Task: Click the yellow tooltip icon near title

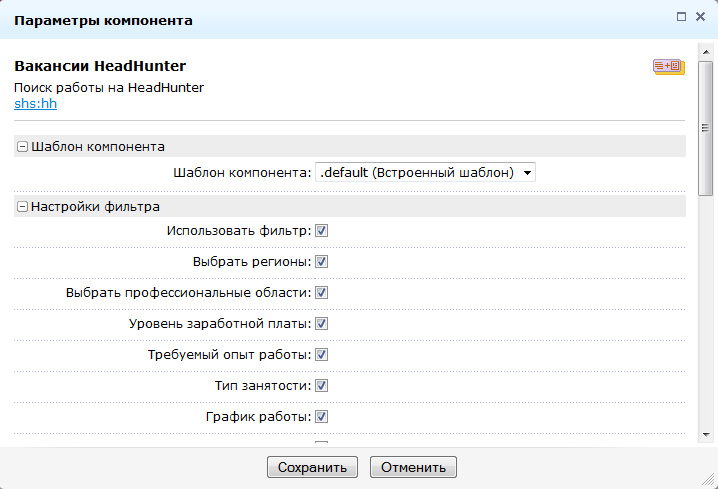Action: [x=668, y=67]
